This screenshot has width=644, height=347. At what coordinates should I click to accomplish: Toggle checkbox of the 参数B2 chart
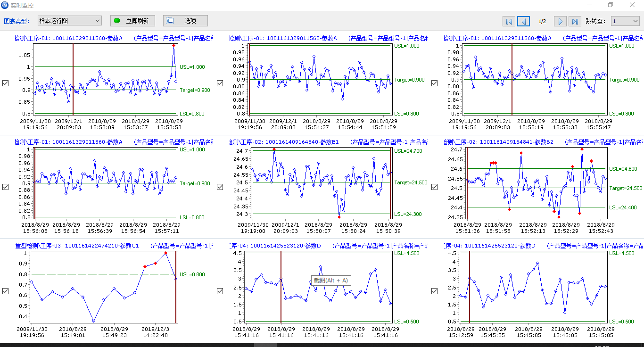pos(435,187)
